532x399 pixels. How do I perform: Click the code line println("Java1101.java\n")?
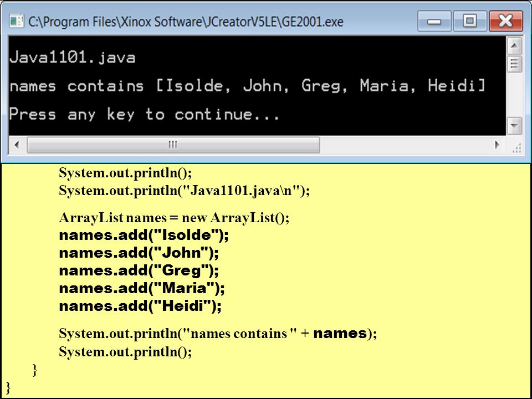184,190
